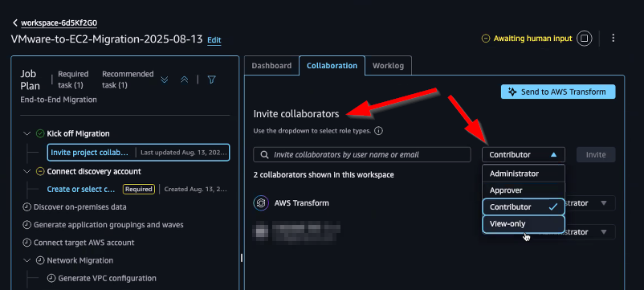The width and height of the screenshot is (644, 290).
Task: Click the Invite collaborators heading
Action: pyautogui.click(x=296, y=114)
